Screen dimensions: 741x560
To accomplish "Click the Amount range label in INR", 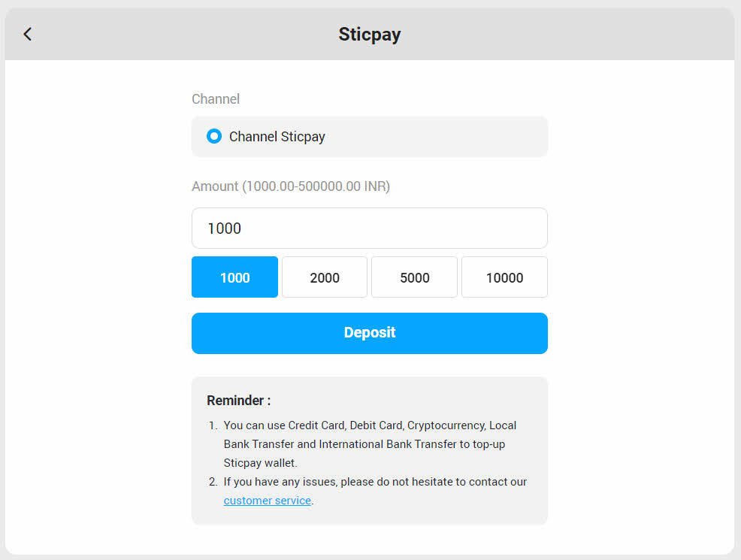I will [x=291, y=186].
